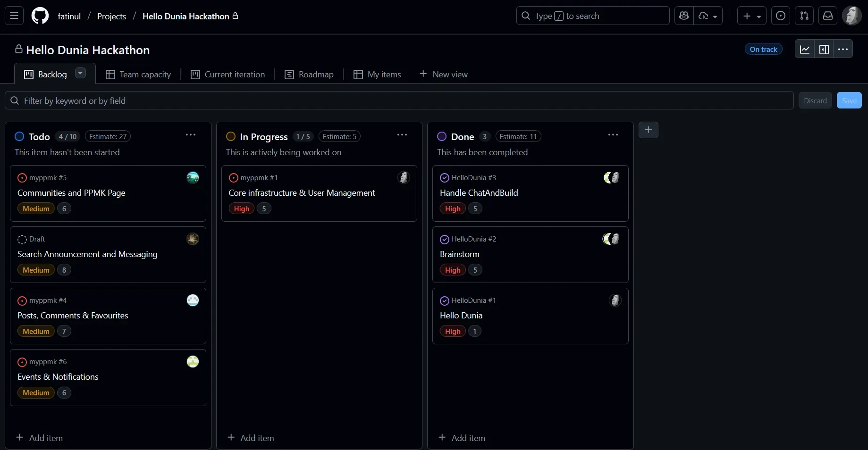Open the pull requests icon
Image resolution: width=868 pixels, height=450 pixels.
(x=804, y=16)
